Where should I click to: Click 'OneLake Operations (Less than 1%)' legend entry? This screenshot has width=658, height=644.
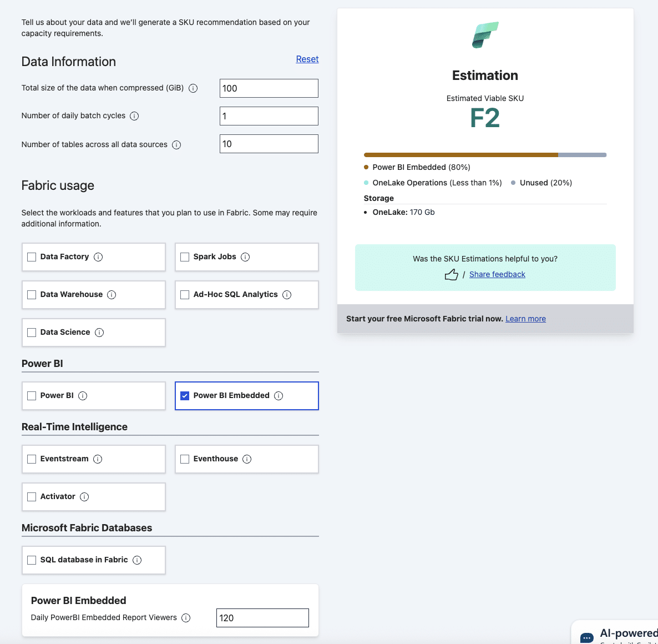433,183
